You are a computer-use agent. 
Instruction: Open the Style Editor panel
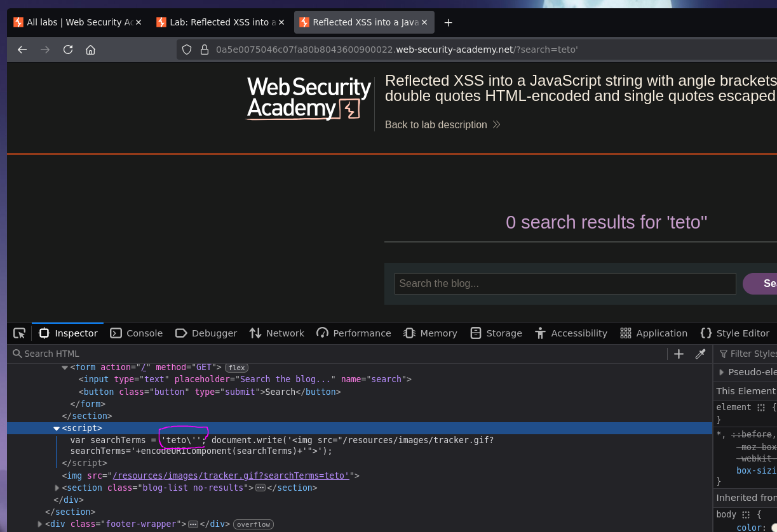point(734,333)
